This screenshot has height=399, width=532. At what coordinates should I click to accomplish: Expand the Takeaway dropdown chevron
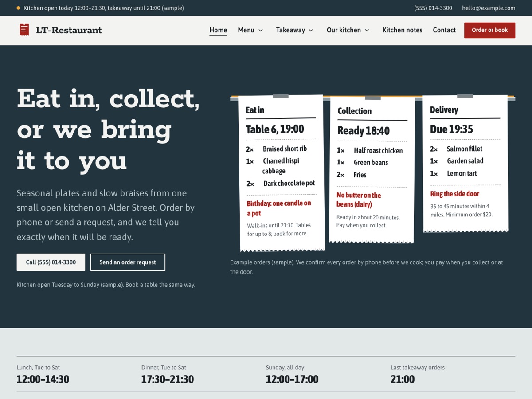click(311, 30)
